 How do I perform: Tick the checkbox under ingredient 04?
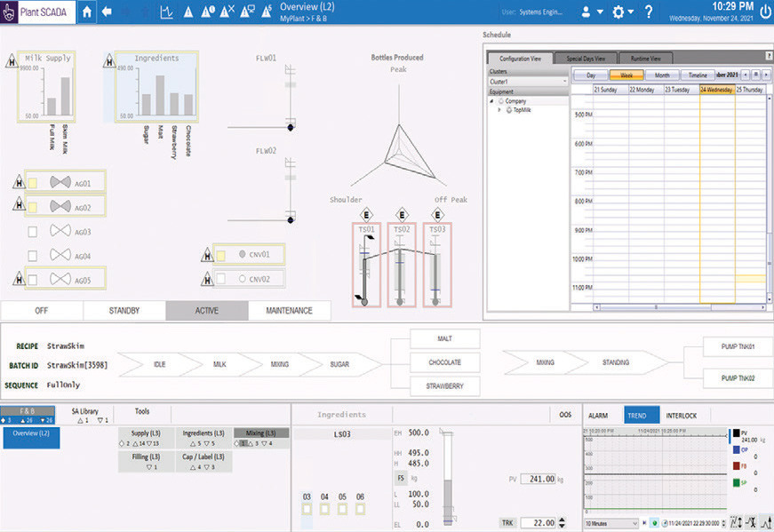coord(324,509)
